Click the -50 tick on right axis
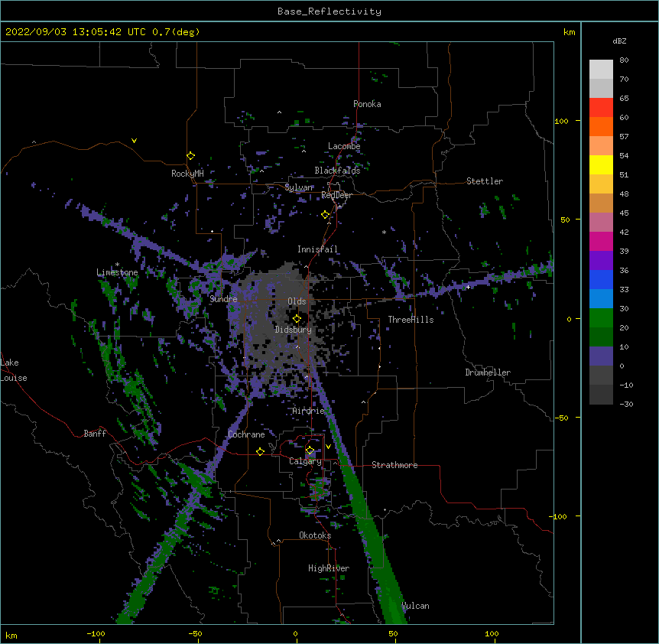The height and width of the screenshot is (644, 659). point(561,418)
